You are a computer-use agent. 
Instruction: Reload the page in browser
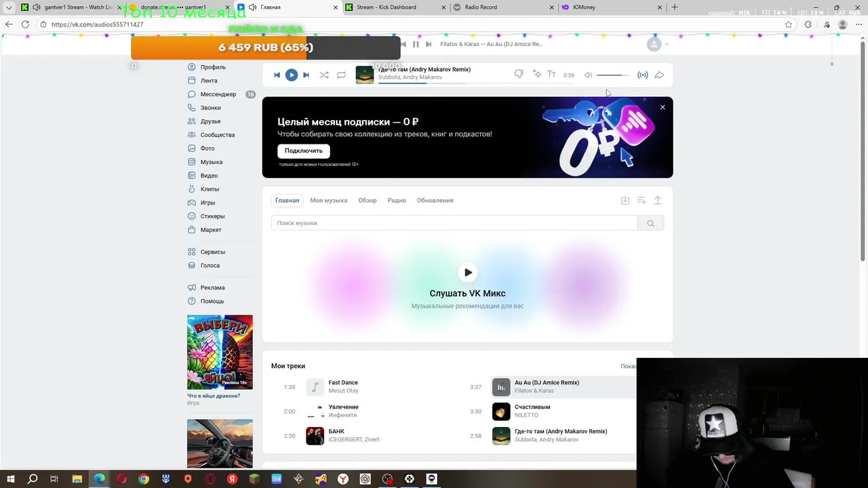[x=25, y=24]
